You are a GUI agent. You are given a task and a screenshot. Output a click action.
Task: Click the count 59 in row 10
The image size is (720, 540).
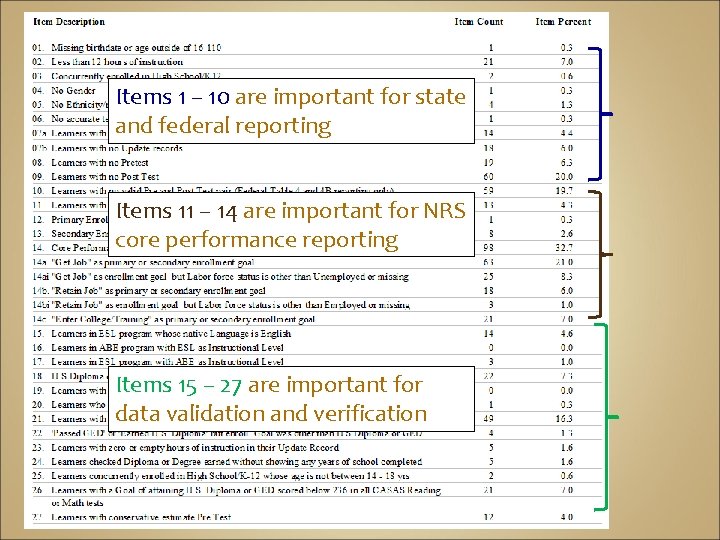tap(489, 191)
